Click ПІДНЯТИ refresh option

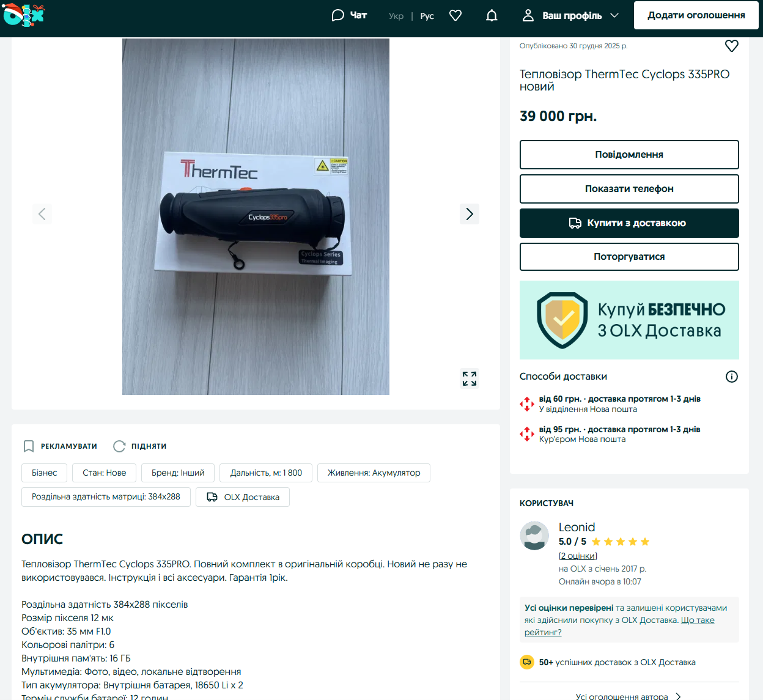tap(140, 446)
